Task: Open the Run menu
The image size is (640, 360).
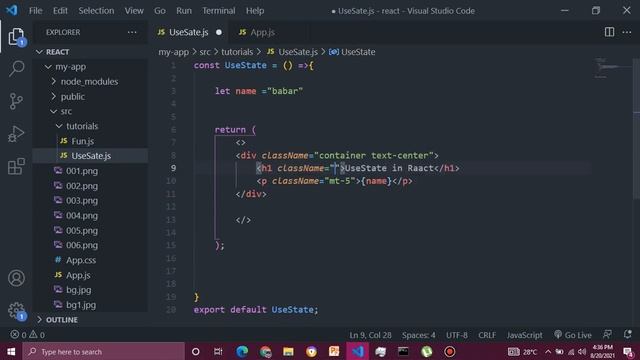Action: pos(184,11)
